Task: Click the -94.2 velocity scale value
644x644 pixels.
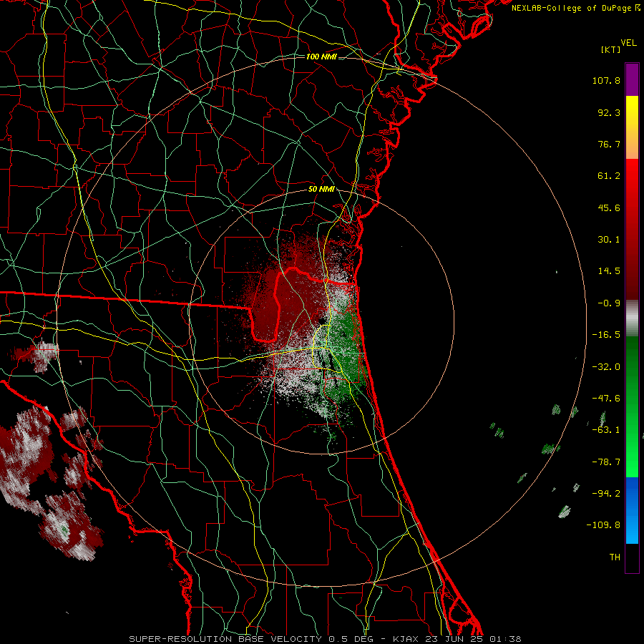Action: 606,494
